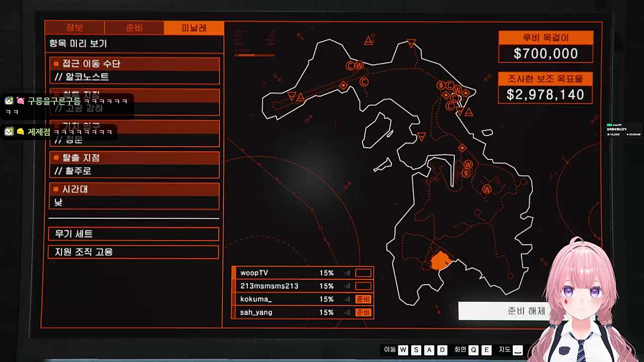Image resolution: width=644 pixels, height=362 pixels.
Task: Click 213msmsms213's voice chat speaker icon
Action: 347,286
